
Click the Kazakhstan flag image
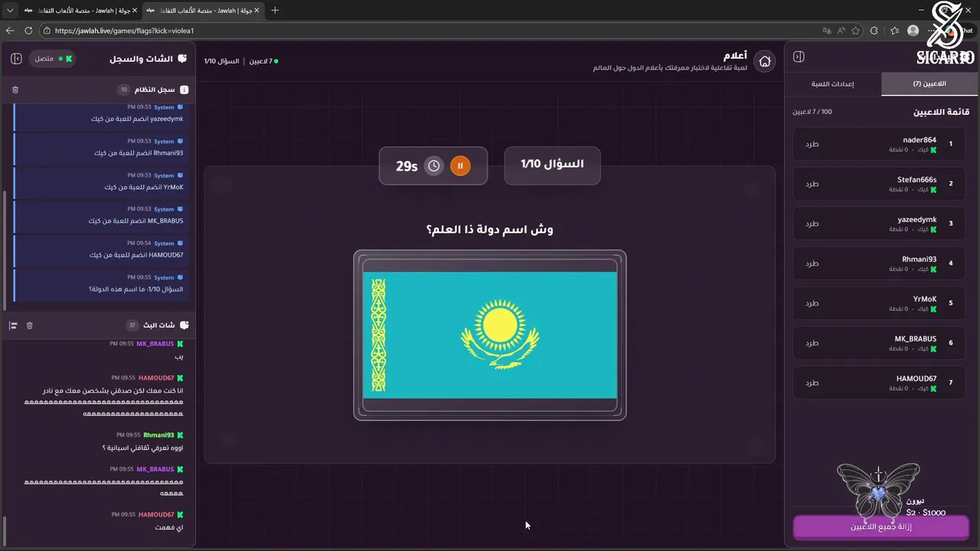point(490,335)
